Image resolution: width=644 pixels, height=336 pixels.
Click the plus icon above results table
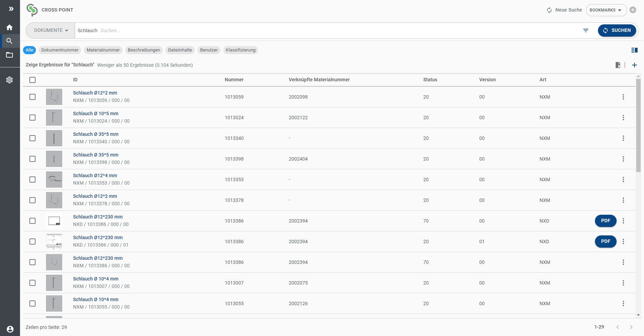point(635,65)
